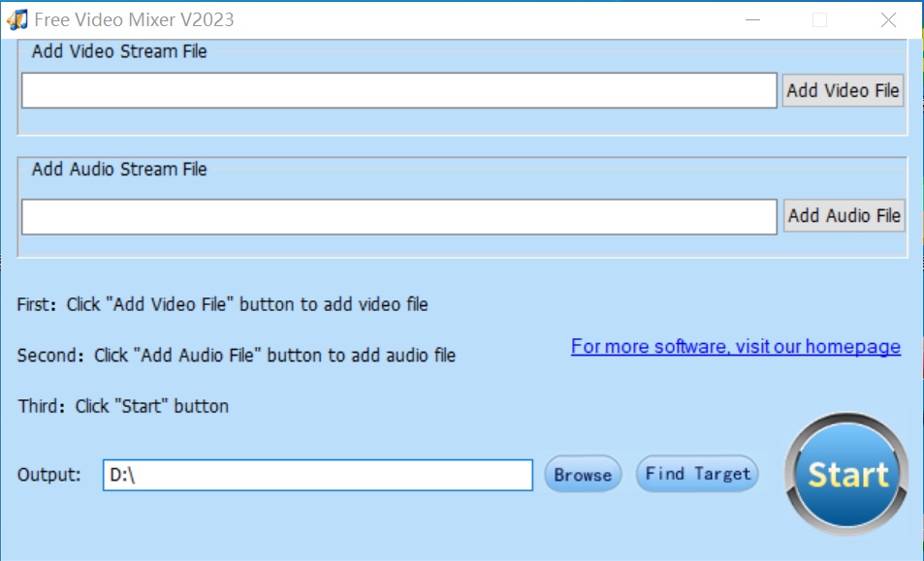Click the "Third: Click Start button" text
The width and height of the screenshot is (924, 561).
pos(123,405)
